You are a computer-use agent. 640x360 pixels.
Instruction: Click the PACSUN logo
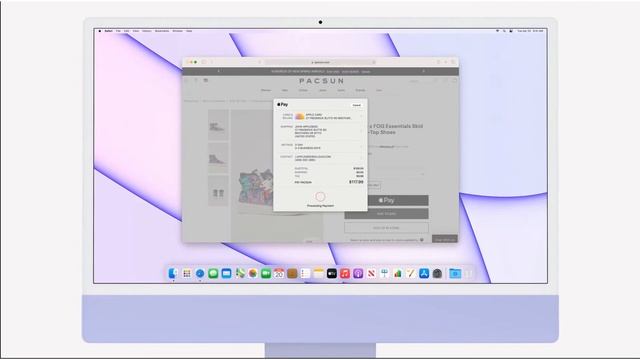(321, 81)
